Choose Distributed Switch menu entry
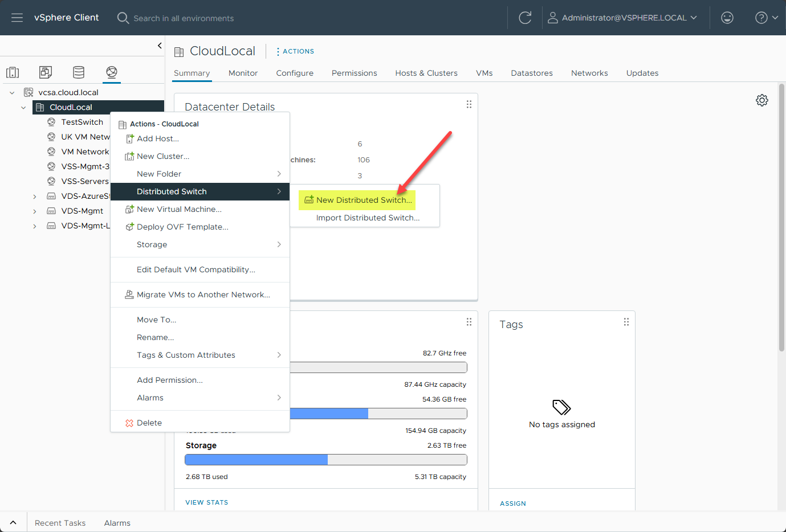This screenshot has width=786, height=532. 200,191
